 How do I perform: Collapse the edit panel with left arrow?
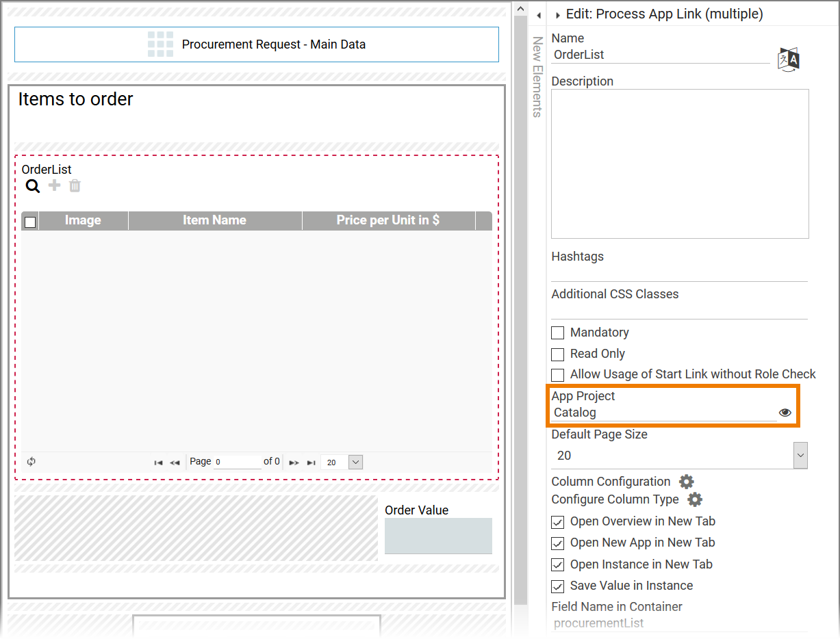[x=539, y=15]
